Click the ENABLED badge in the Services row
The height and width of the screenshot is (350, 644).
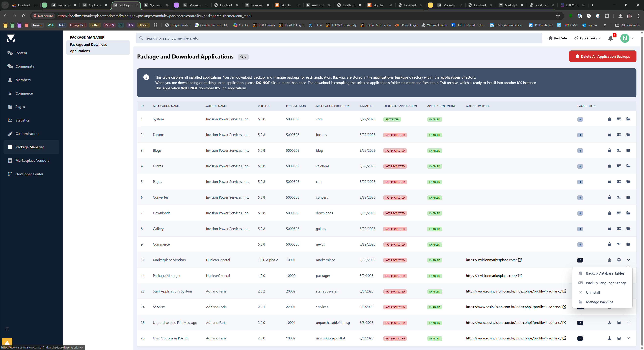(x=435, y=307)
